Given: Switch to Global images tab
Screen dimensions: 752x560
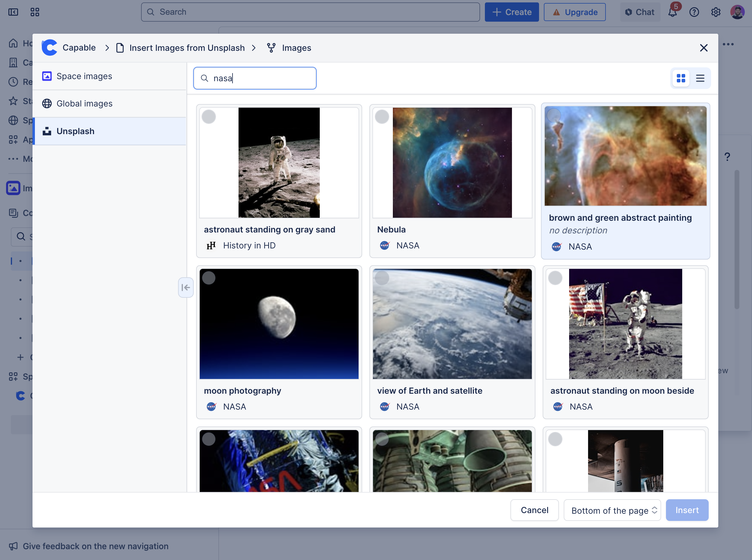Looking at the screenshot, I should [84, 104].
